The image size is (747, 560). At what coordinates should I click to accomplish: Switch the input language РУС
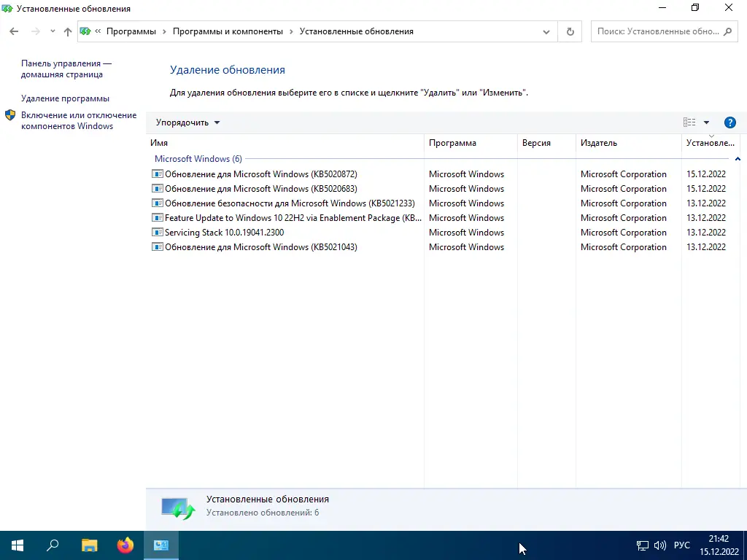coord(682,545)
